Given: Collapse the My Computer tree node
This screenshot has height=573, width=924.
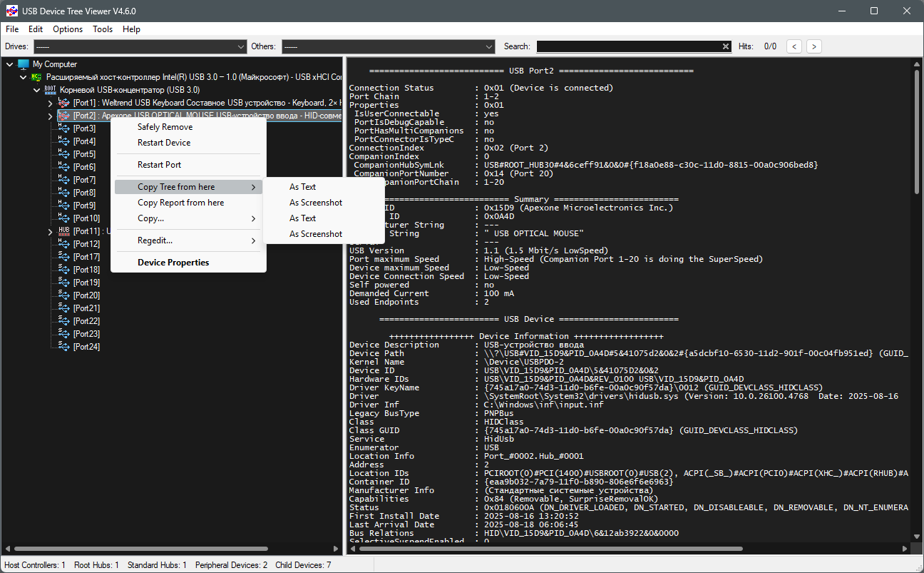Looking at the screenshot, I should [9, 64].
